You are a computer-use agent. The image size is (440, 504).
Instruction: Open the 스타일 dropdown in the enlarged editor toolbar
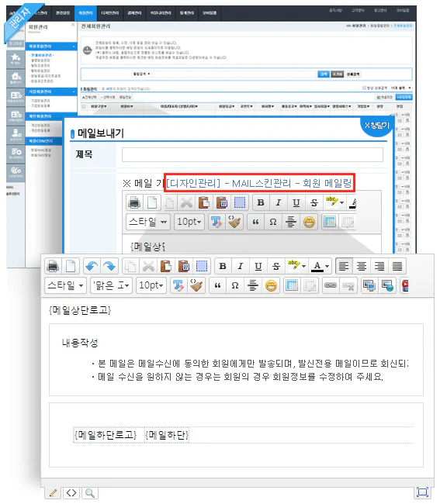(x=66, y=285)
